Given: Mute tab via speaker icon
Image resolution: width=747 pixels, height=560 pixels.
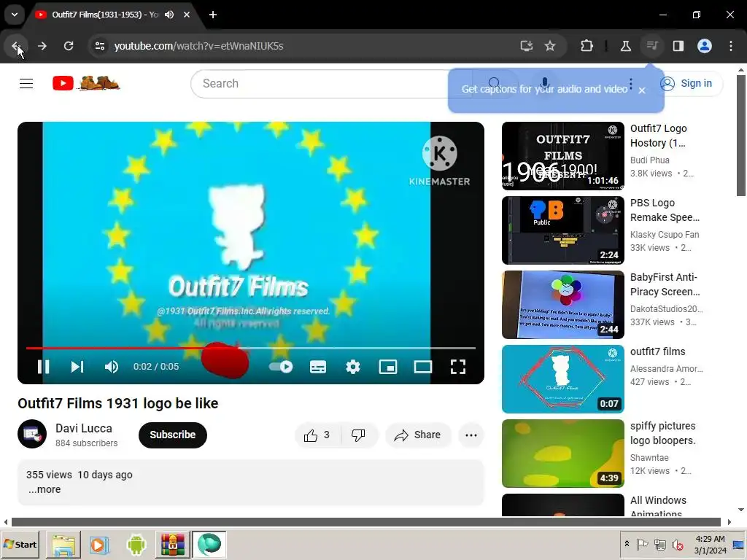Looking at the screenshot, I should pyautogui.click(x=169, y=15).
